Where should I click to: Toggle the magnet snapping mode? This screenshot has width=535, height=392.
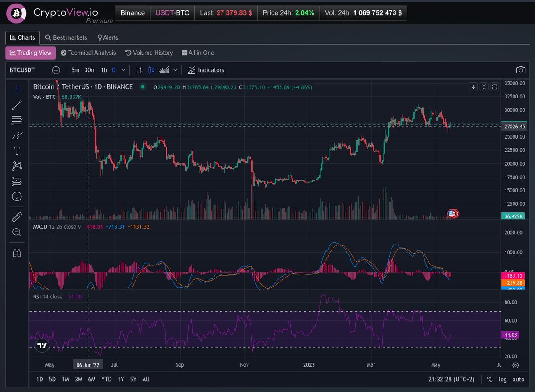[x=17, y=253]
